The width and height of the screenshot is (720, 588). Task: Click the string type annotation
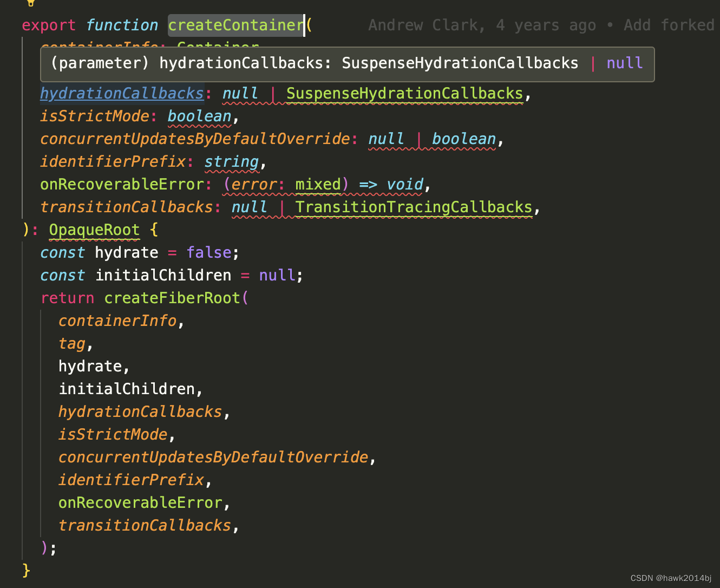pyautogui.click(x=232, y=162)
